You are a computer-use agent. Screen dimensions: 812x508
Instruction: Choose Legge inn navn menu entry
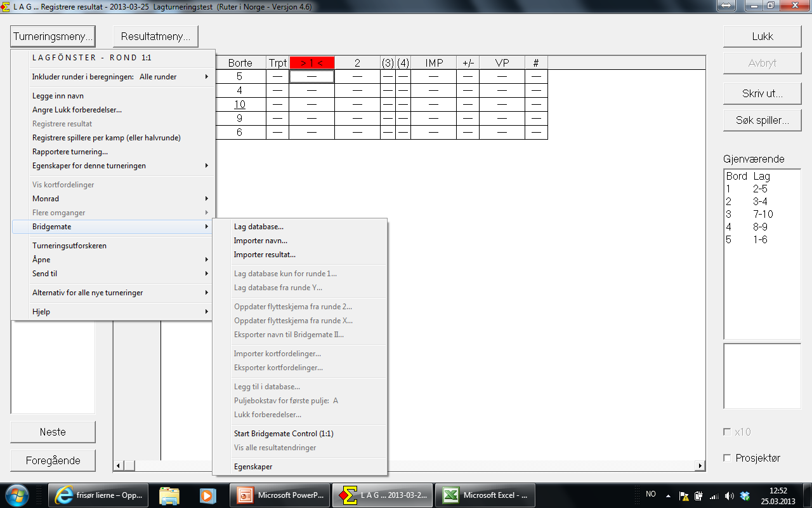[113, 96]
